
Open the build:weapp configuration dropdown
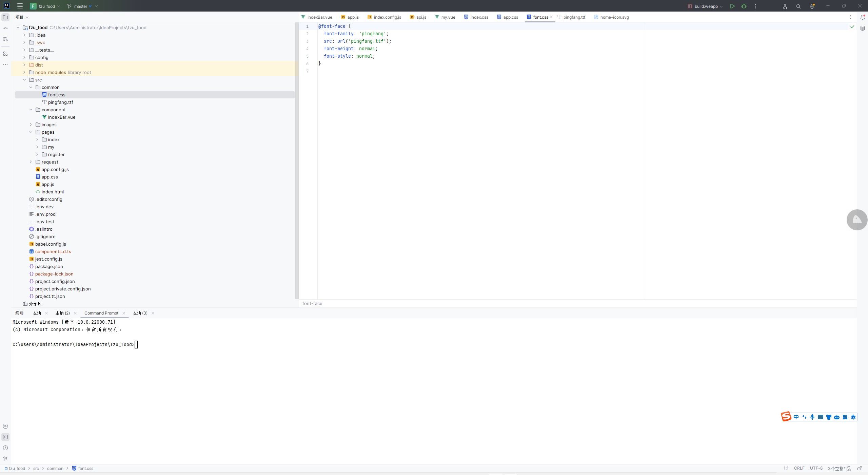click(x=706, y=6)
